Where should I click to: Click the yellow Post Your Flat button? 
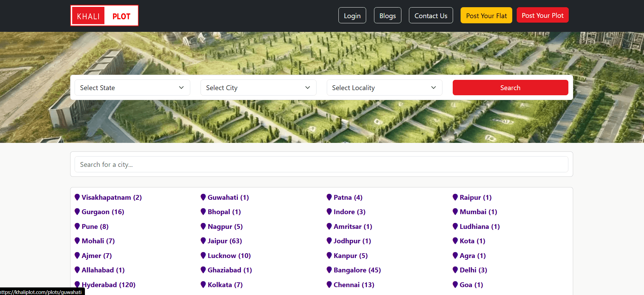coord(486,16)
